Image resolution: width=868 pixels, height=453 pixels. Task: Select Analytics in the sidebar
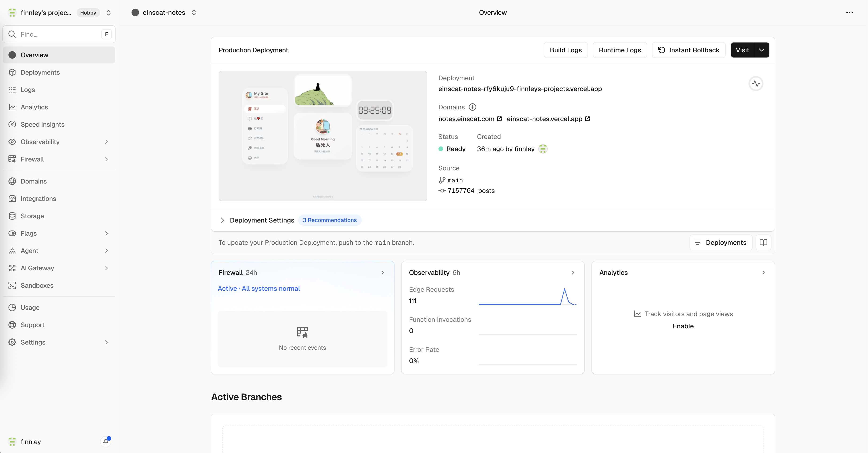pyautogui.click(x=34, y=107)
